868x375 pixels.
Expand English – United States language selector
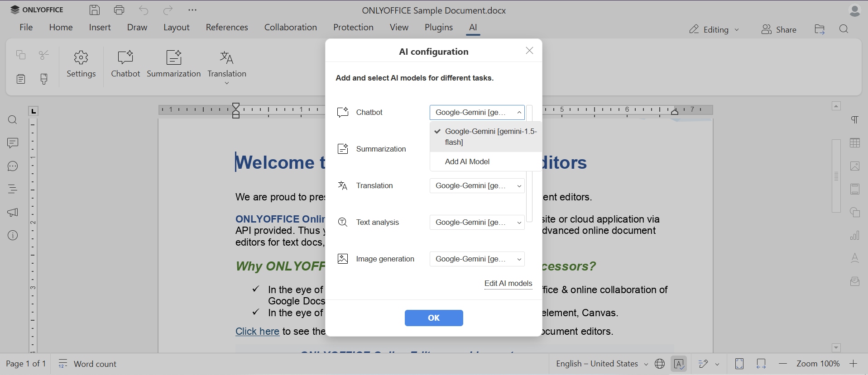(602, 364)
